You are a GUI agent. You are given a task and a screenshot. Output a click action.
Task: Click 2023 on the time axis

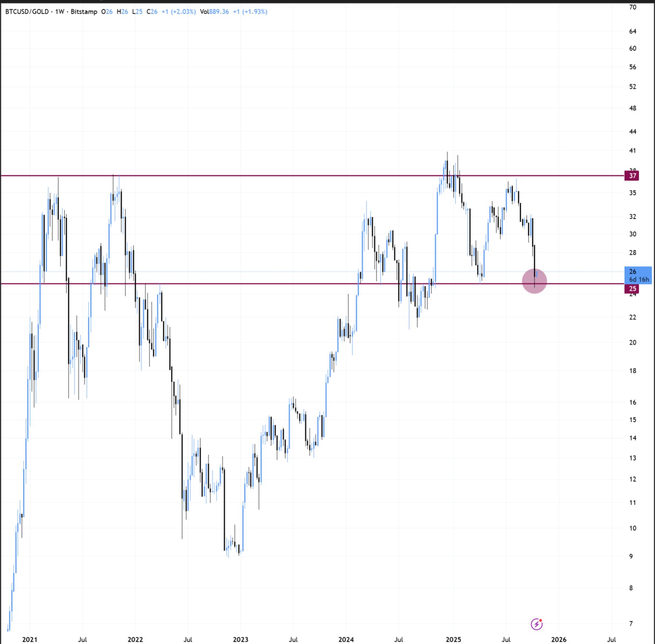point(240,640)
